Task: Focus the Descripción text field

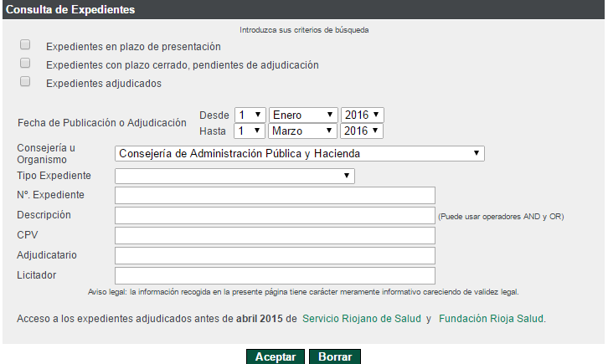Action: pos(275,215)
